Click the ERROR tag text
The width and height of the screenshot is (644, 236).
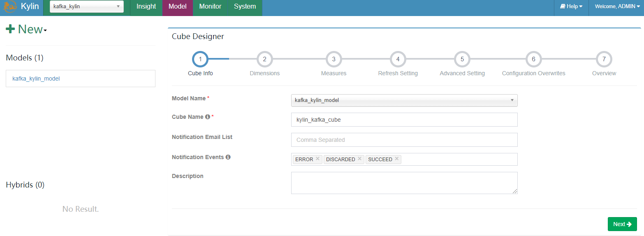(x=304, y=159)
